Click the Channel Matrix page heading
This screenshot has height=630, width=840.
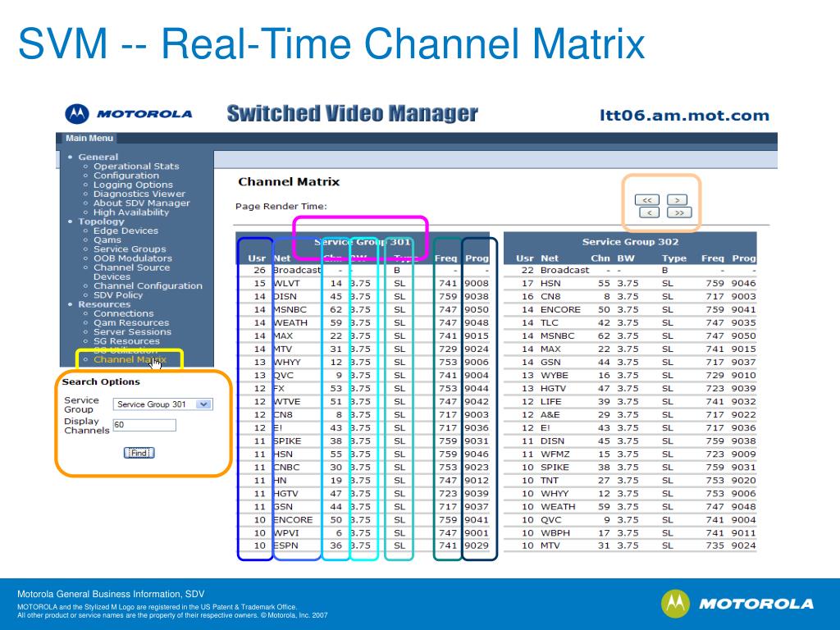tap(289, 182)
